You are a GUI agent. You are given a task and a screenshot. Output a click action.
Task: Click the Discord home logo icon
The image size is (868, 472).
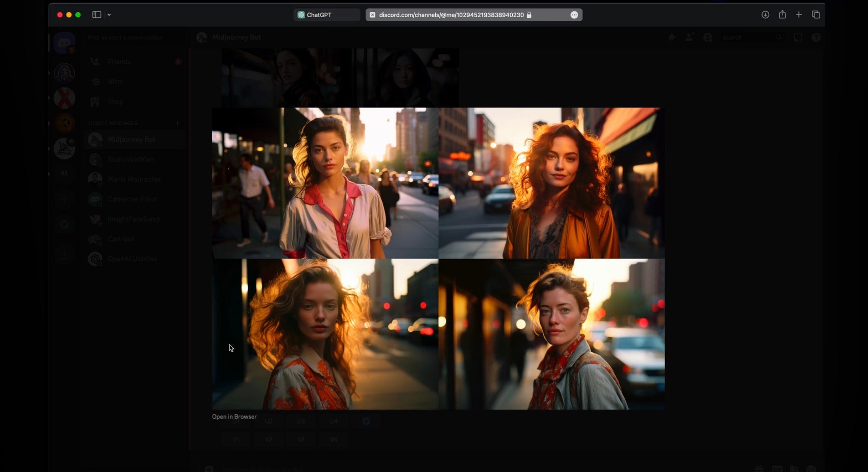click(x=65, y=42)
